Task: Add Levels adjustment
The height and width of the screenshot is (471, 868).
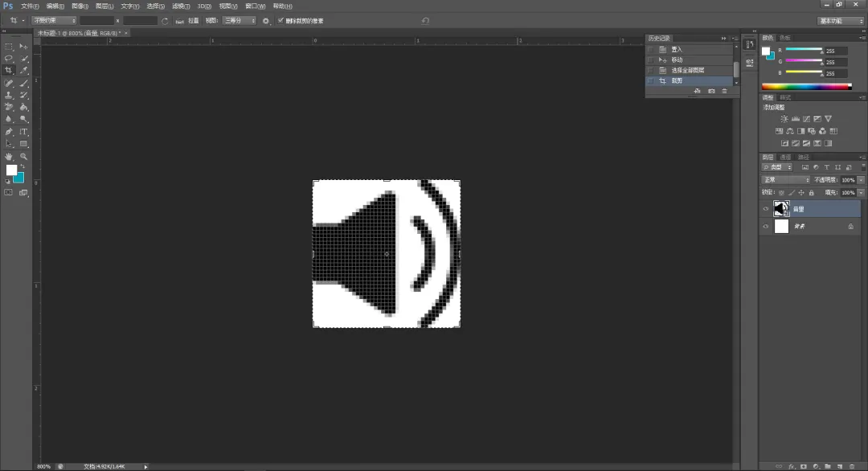Action: tap(796, 119)
